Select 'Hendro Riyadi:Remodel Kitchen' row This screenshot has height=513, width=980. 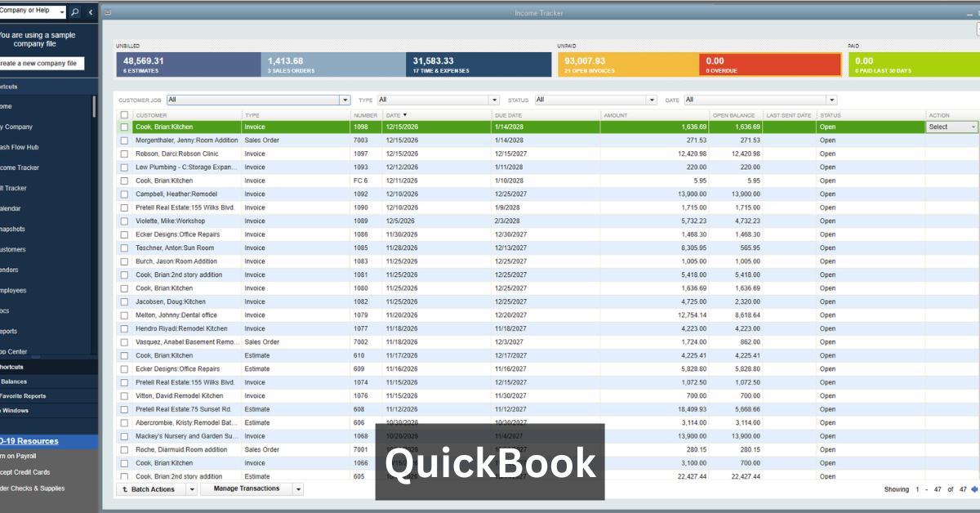(x=547, y=329)
